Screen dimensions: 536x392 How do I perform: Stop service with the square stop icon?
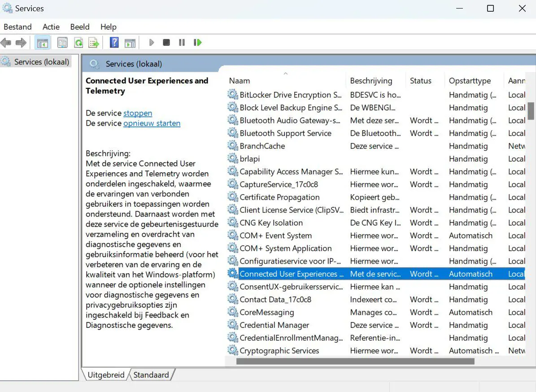166,42
